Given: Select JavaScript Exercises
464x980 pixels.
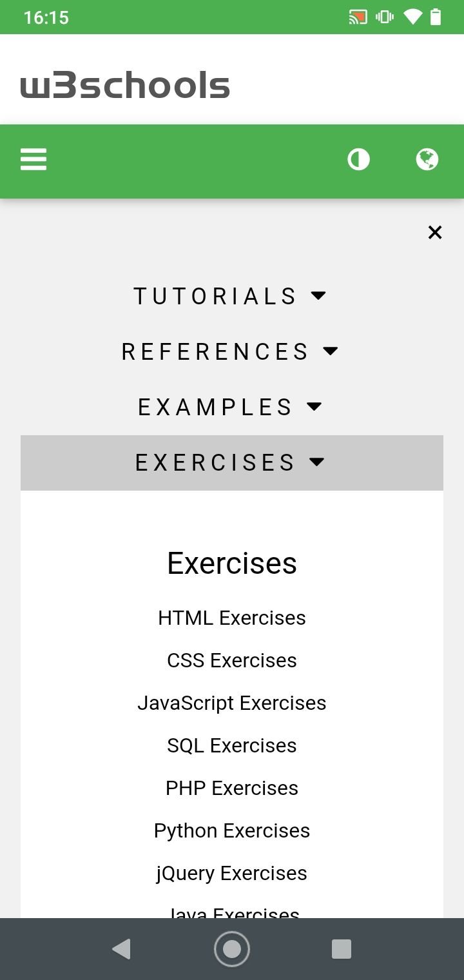Looking at the screenshot, I should [232, 703].
